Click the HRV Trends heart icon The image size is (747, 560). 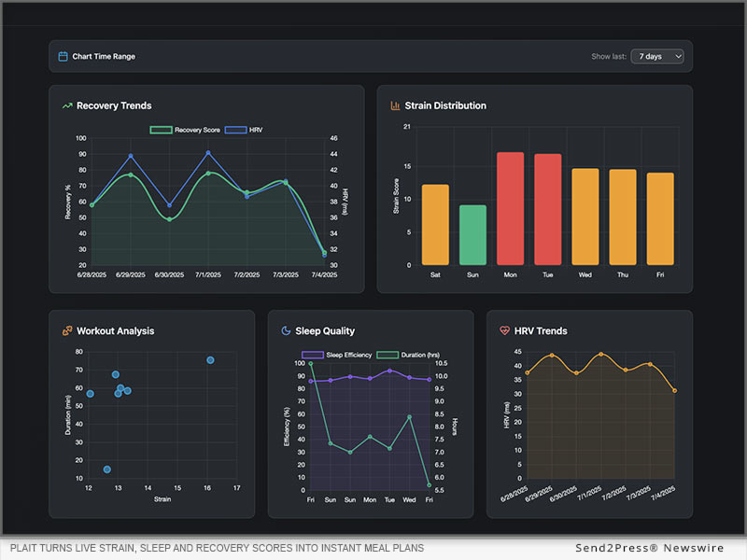pos(505,331)
